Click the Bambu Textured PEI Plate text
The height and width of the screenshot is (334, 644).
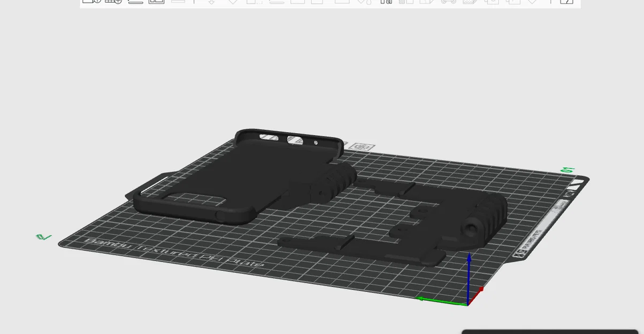[174, 253]
